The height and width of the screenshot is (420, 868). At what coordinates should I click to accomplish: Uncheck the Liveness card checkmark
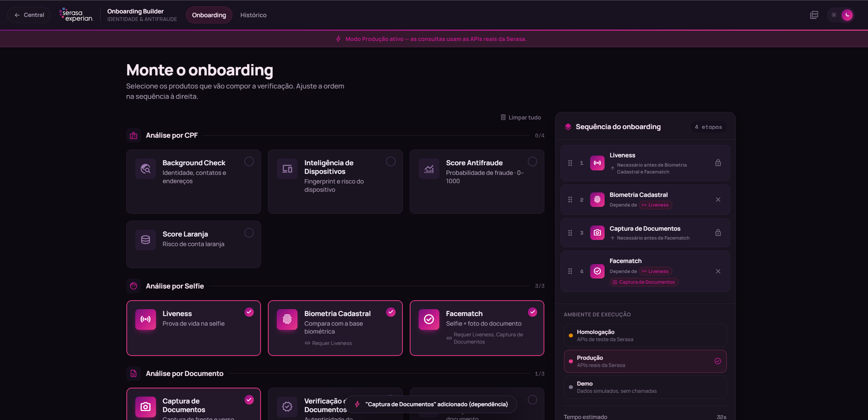(x=249, y=312)
